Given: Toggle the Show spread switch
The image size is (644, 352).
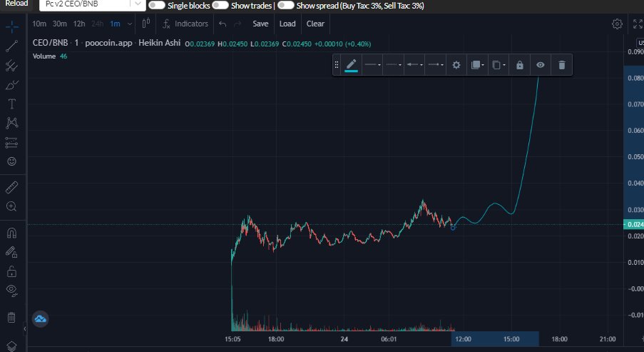Looking at the screenshot, I should 285,5.
